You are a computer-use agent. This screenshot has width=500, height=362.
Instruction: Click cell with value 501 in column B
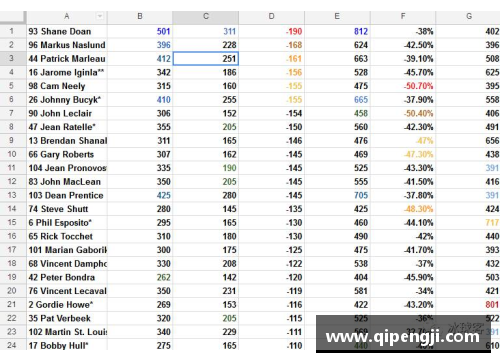(x=140, y=31)
